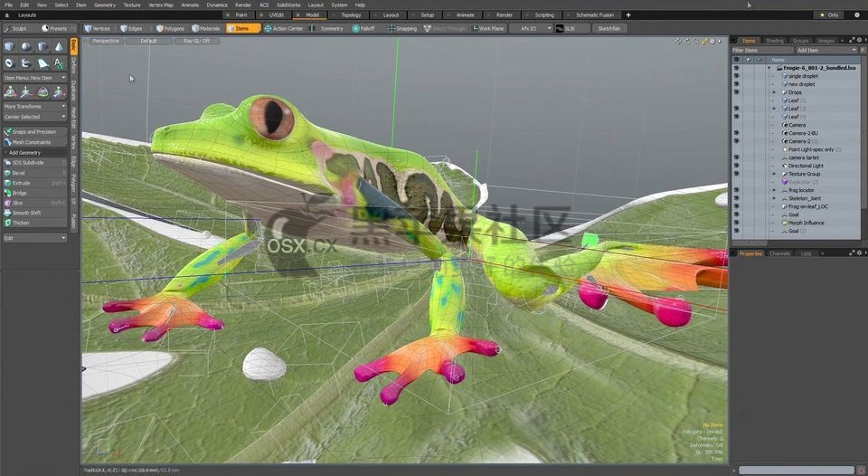Open the Channels tab
This screenshot has width=868, height=476.
click(x=779, y=253)
